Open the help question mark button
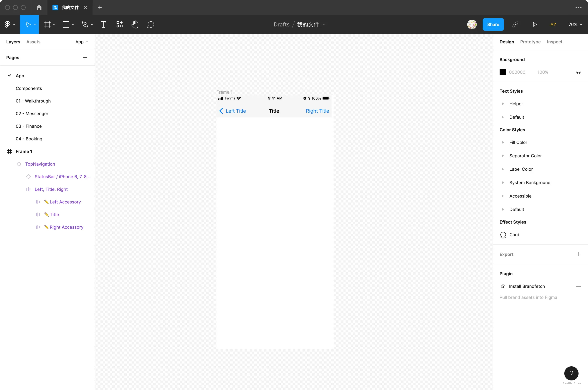 (x=571, y=373)
